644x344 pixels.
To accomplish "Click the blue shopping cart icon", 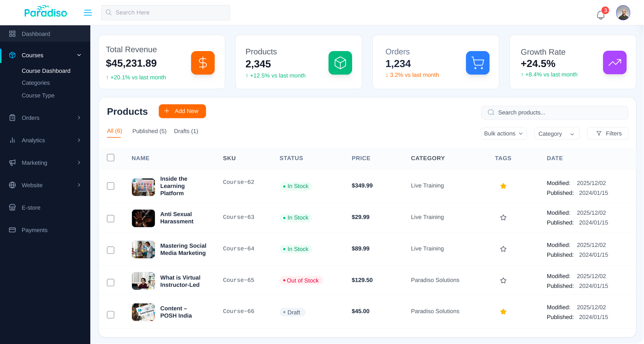I will (477, 63).
